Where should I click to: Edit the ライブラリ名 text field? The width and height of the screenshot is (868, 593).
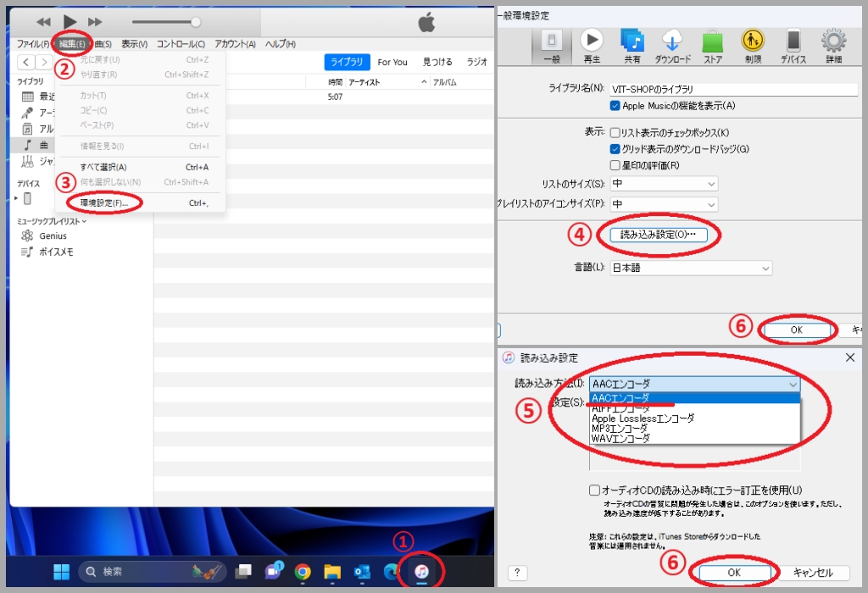pyautogui.click(x=734, y=89)
